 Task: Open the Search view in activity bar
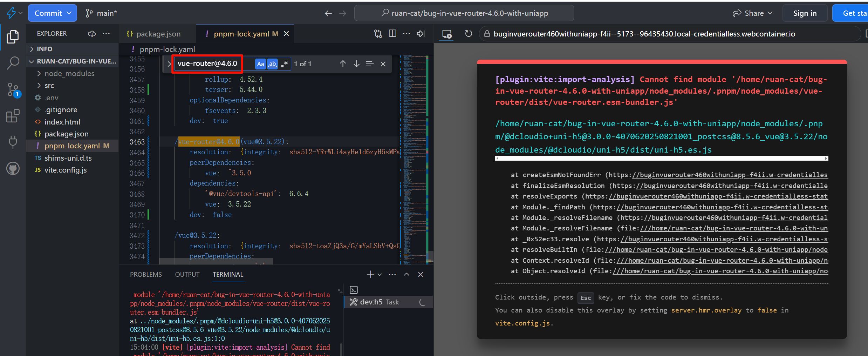13,63
